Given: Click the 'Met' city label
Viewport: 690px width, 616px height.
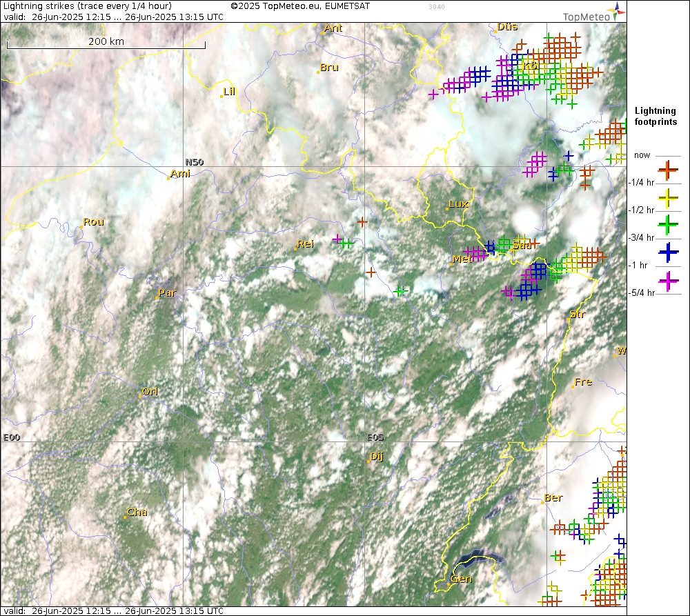Looking at the screenshot, I should 462,259.
